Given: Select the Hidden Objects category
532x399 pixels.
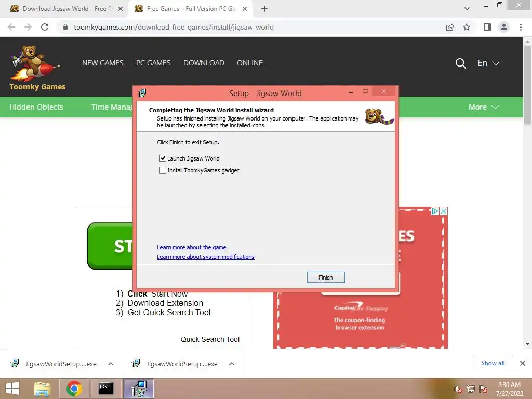Looking at the screenshot, I should point(36,107).
